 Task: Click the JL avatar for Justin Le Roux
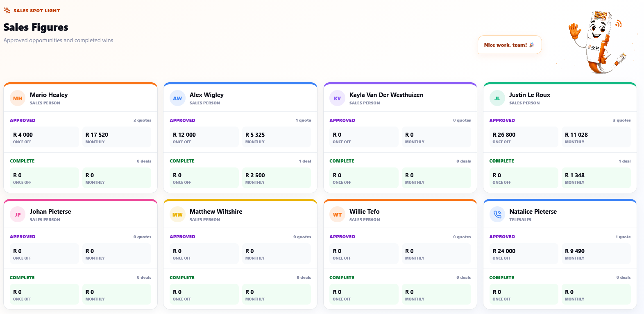pos(497,98)
